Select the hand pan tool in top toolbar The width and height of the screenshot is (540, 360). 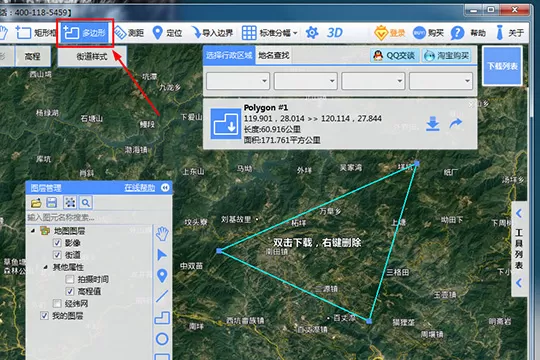[x=3, y=33]
